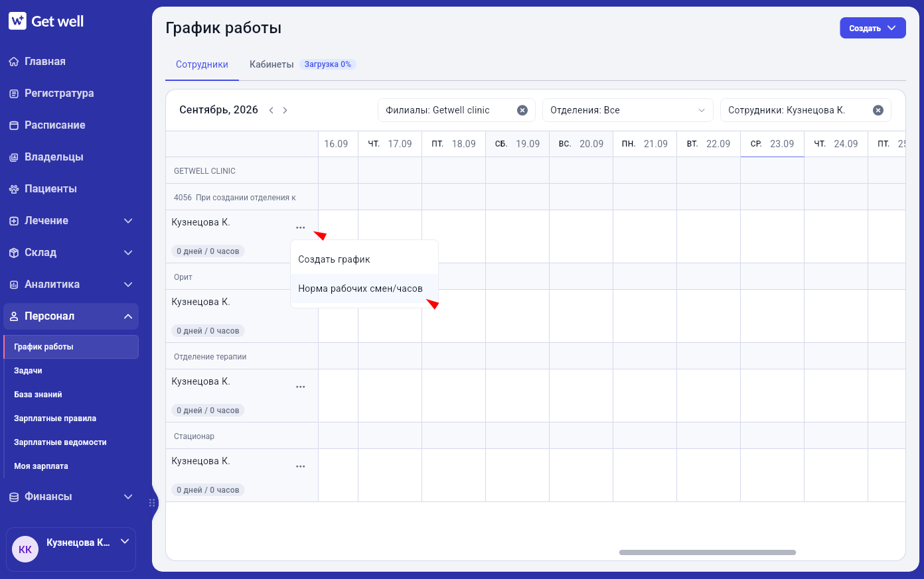Collapse the Персонал submenu chevron

point(128,316)
